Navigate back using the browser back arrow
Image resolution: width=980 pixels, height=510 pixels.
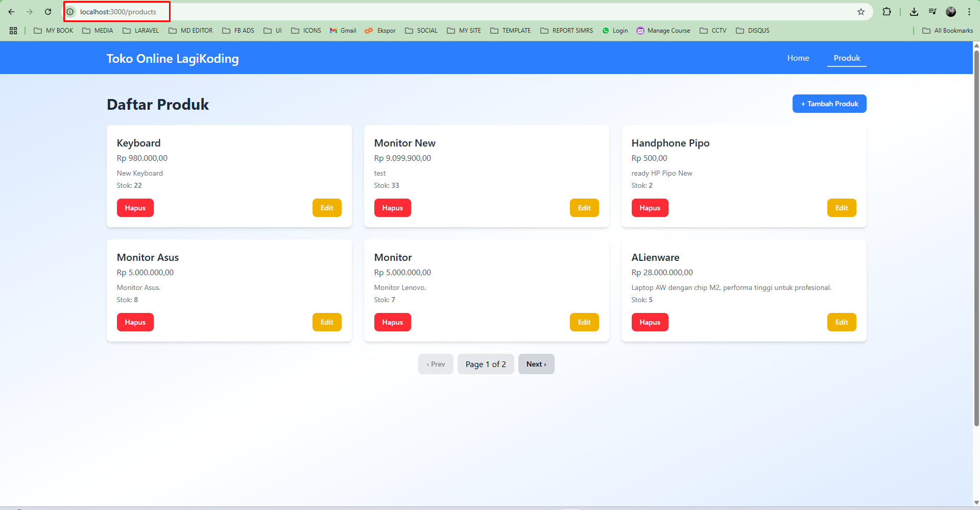pos(12,11)
